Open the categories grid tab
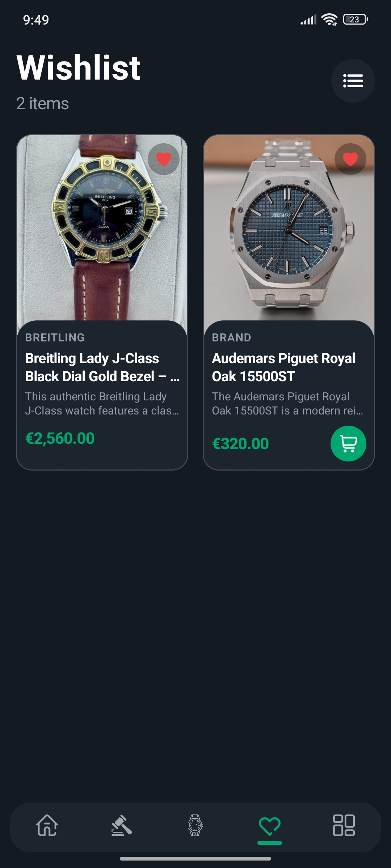Screen dimensions: 391x868 (344, 825)
